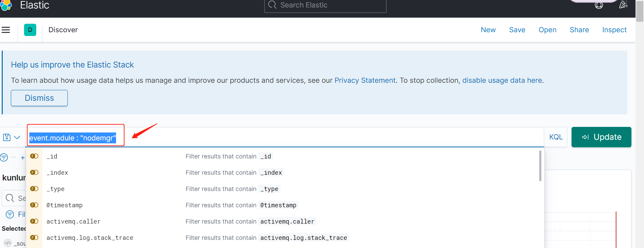This screenshot has width=644, height=248.
Task: Click field icon beside _id suggestion
Action: tap(34, 156)
